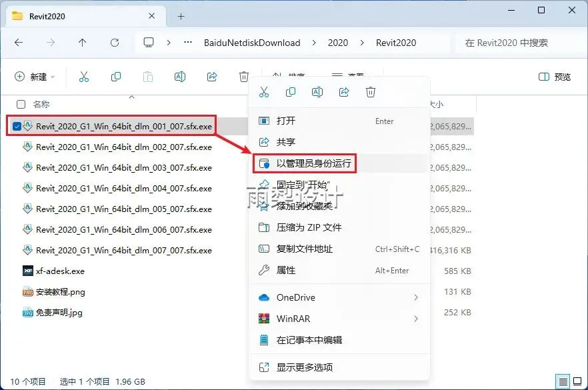The width and height of the screenshot is (588, 390).
Task: Click the 安装教程.png file icon
Action: tap(28, 292)
